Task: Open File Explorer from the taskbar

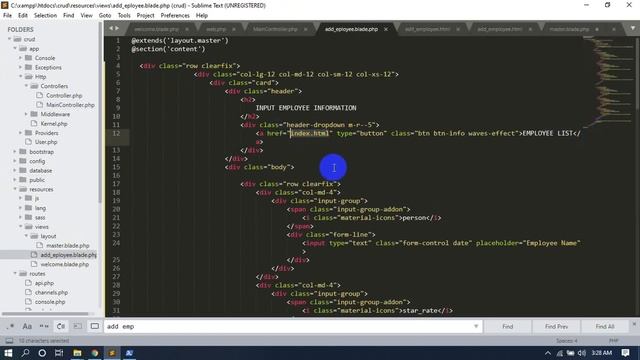Action: [77, 353]
